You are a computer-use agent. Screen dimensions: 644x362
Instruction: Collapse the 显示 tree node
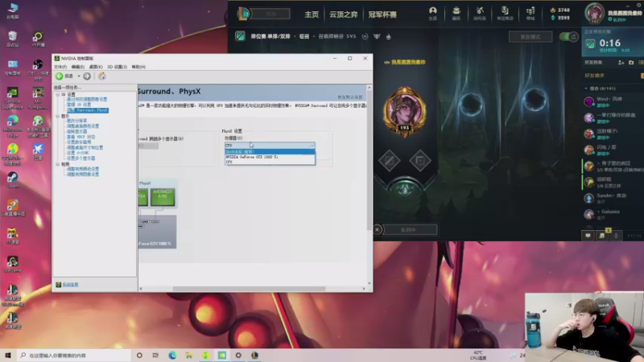[x=57, y=116]
